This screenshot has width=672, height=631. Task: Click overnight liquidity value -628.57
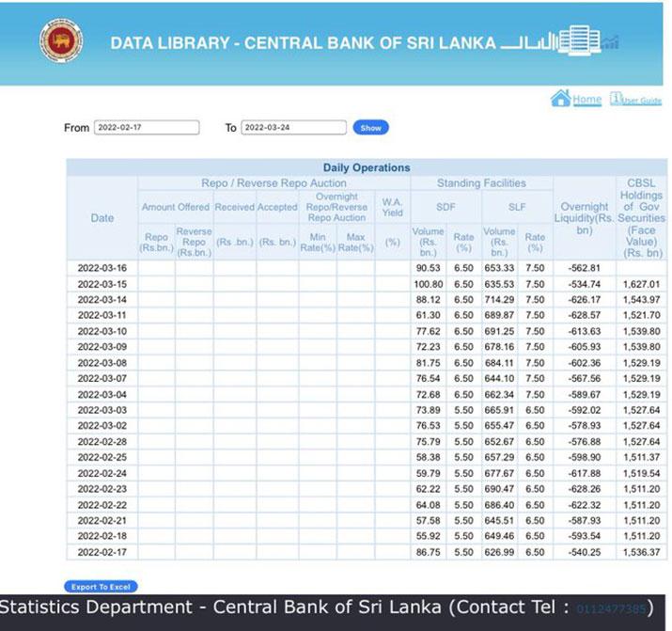click(585, 315)
